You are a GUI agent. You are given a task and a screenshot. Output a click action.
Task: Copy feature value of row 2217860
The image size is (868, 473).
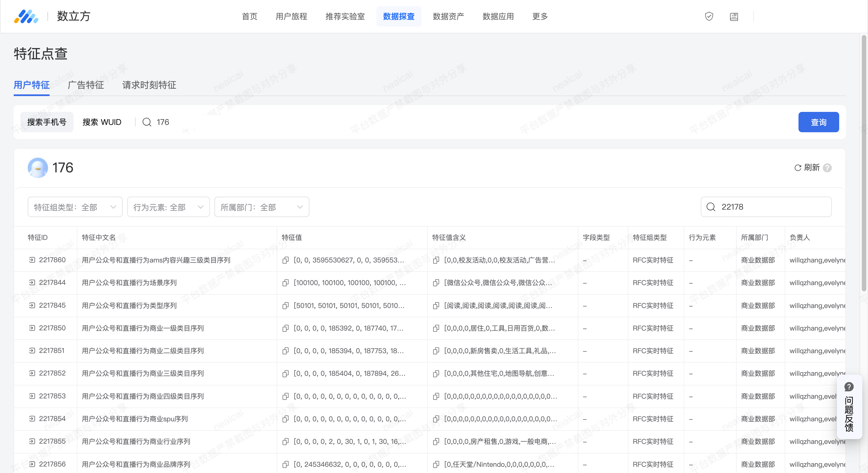(x=285, y=260)
